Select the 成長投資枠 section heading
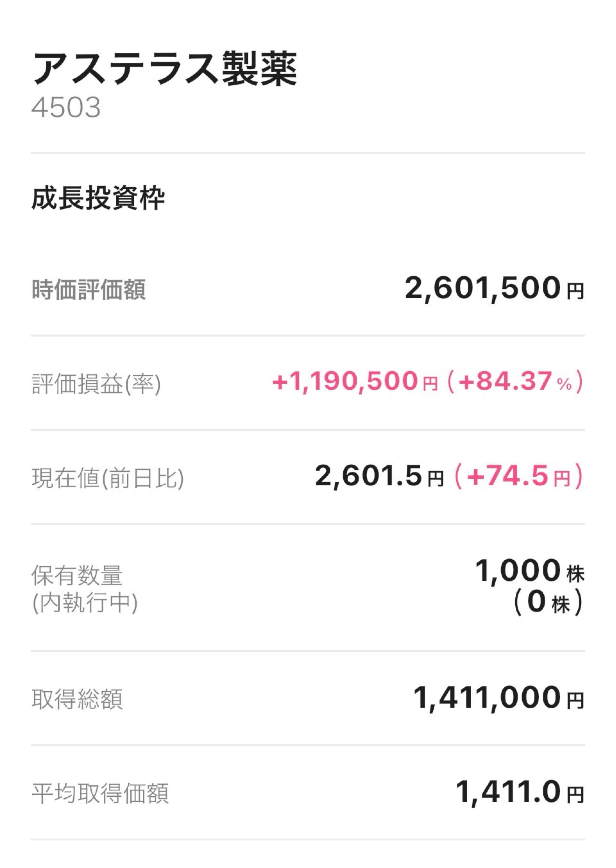The height and width of the screenshot is (868, 616). coord(98,199)
